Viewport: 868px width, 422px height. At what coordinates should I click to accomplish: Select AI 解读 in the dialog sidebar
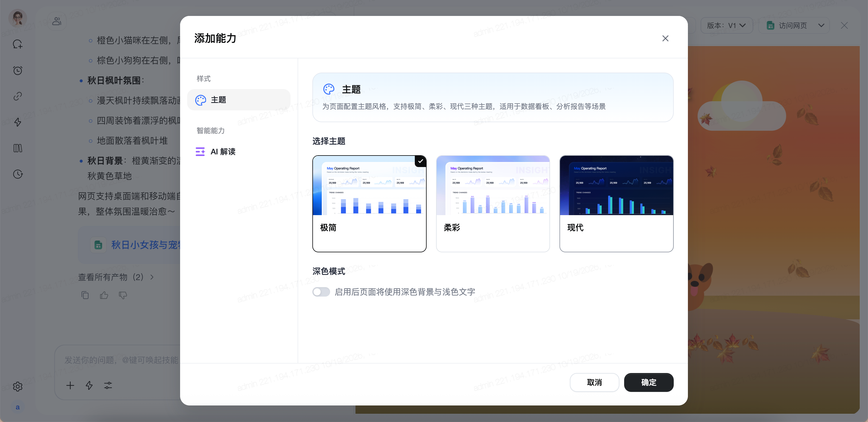tap(239, 152)
